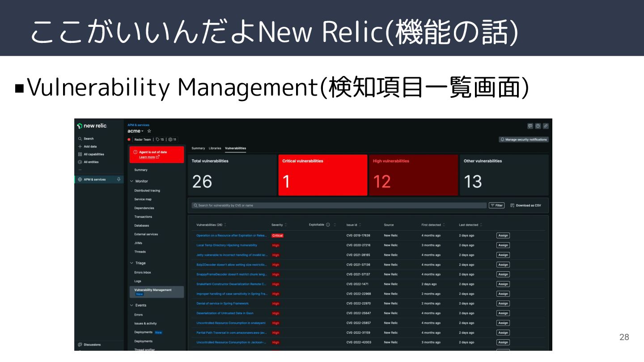Open the Filter button

click(x=496, y=206)
